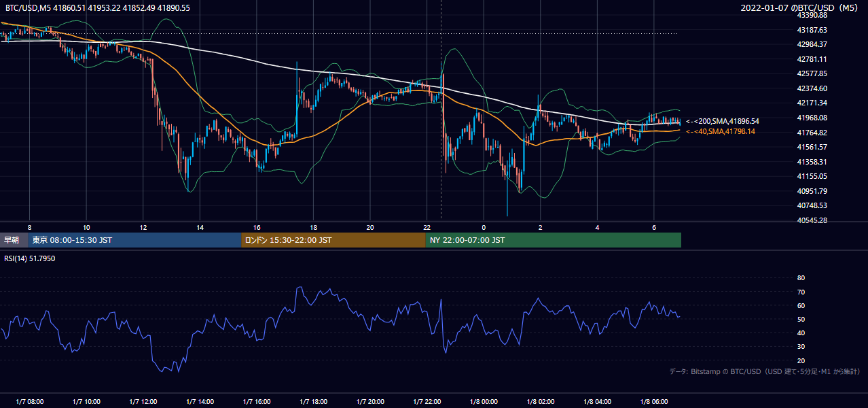Click the '1/8 06:00' bottom time label
The image size is (868, 408).
click(654, 402)
